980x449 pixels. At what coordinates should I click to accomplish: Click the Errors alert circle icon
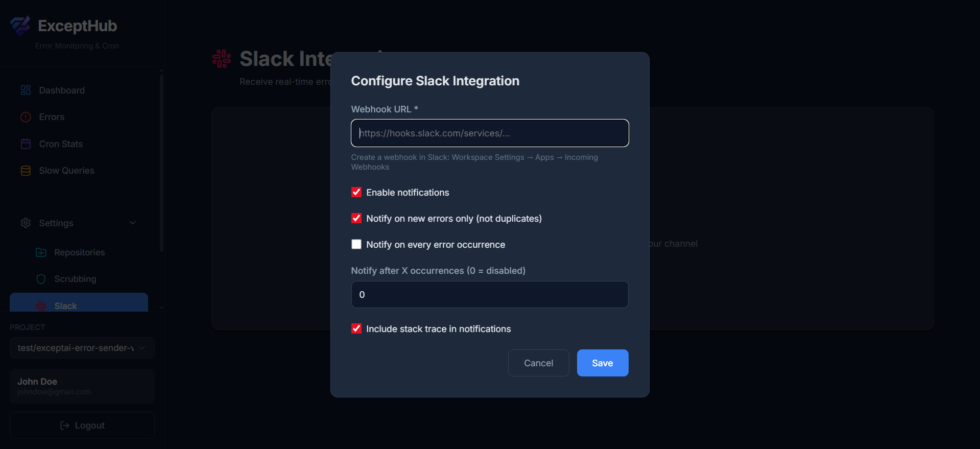coord(26,117)
